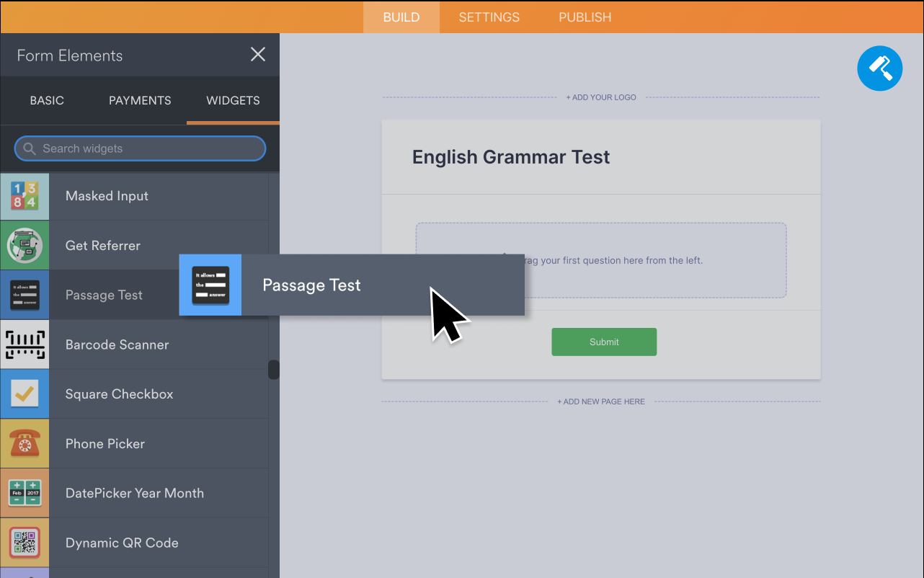Click the green Submit button

603,342
